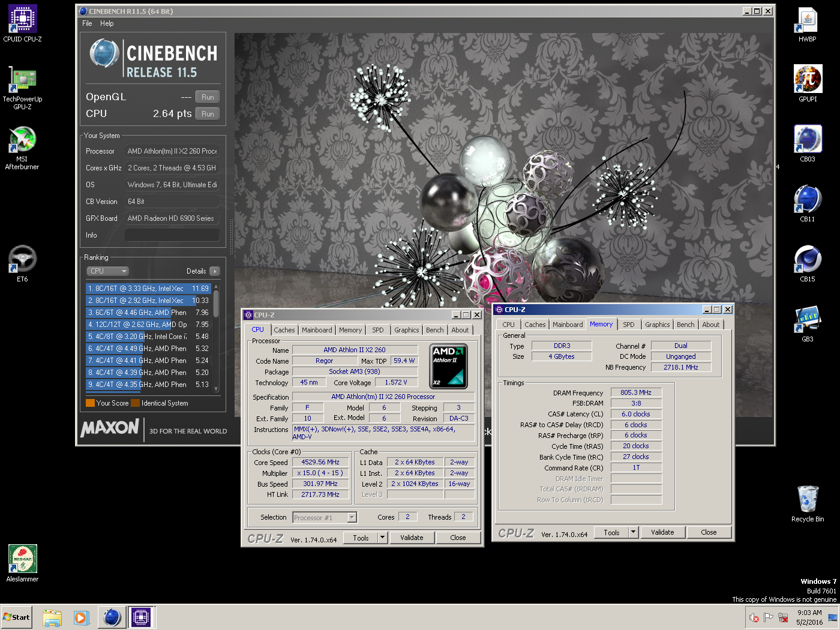Expand Tools dropdown arrow in right CPU-Z
The image size is (840, 630).
coord(634,532)
